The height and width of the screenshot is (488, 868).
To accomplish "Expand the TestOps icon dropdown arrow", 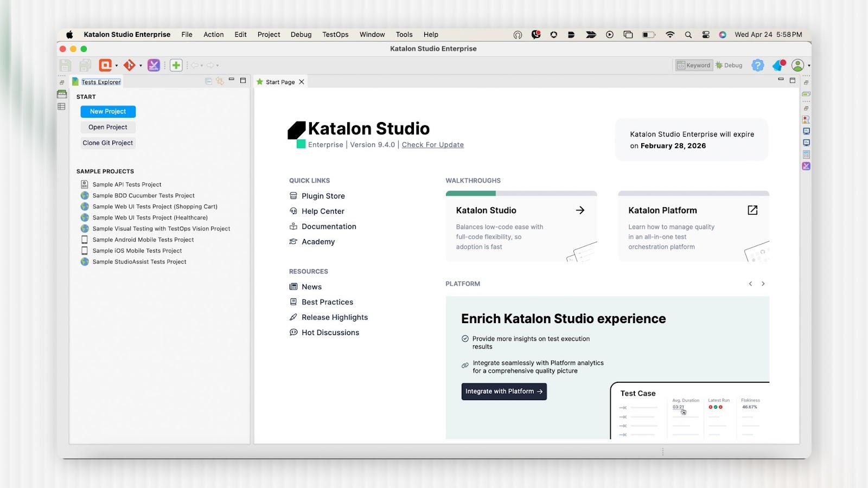I will [117, 66].
